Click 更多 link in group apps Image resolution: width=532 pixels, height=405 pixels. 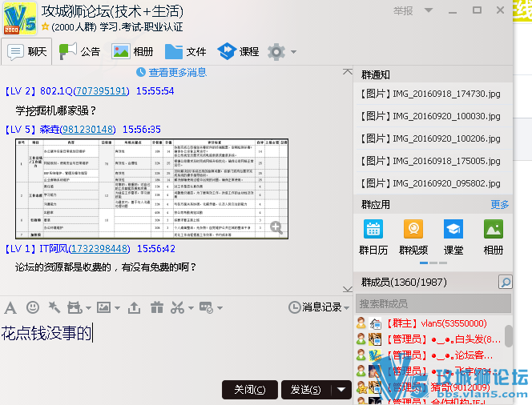(499, 205)
